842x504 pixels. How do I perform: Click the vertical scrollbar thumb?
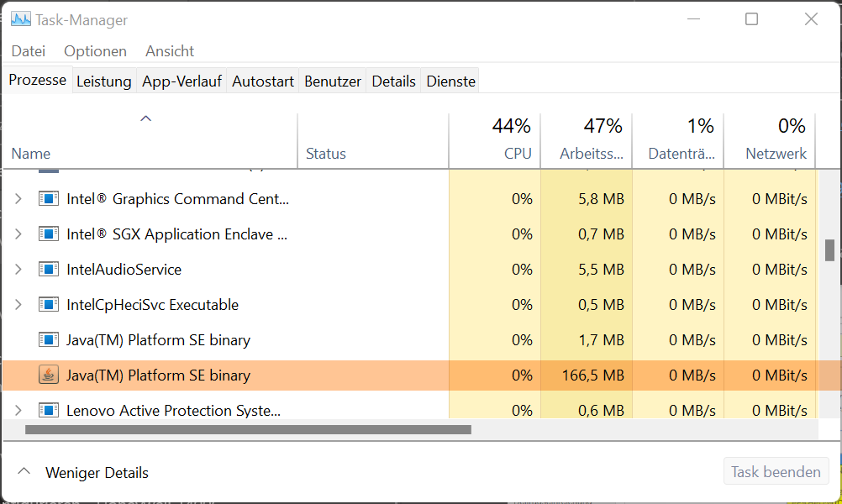tap(829, 250)
